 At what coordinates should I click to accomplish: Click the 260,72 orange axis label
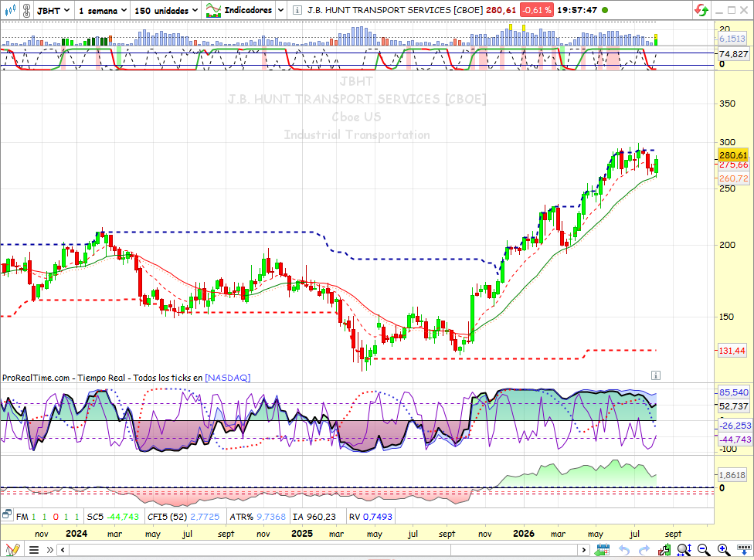click(733, 178)
